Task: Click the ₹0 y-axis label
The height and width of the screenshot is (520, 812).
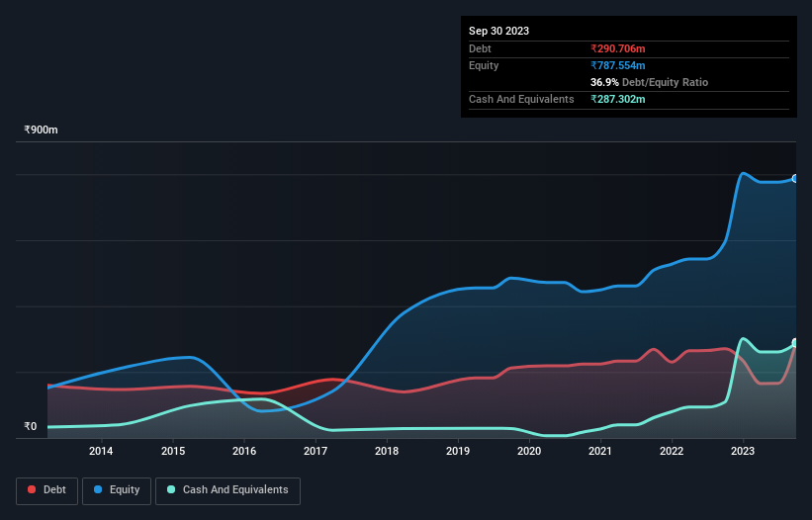Action: [x=31, y=427]
